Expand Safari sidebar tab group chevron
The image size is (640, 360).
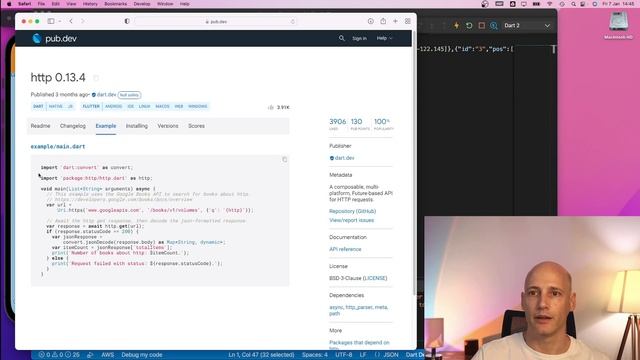(60, 21)
